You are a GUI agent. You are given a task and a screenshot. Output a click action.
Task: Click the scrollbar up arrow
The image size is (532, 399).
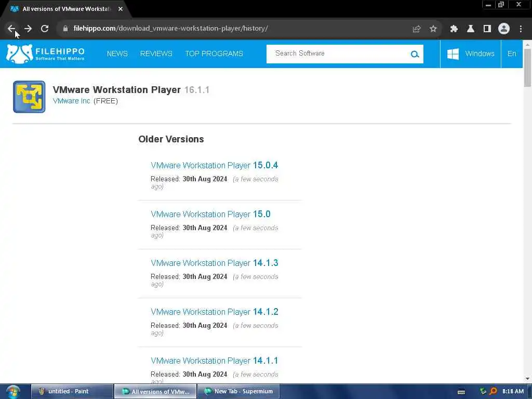pyautogui.click(x=527, y=44)
